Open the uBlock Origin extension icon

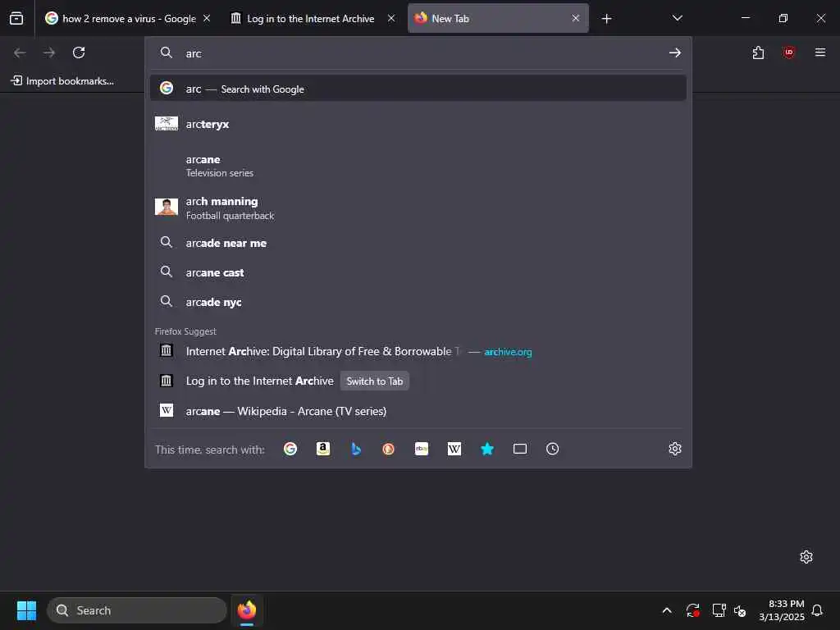tap(788, 52)
